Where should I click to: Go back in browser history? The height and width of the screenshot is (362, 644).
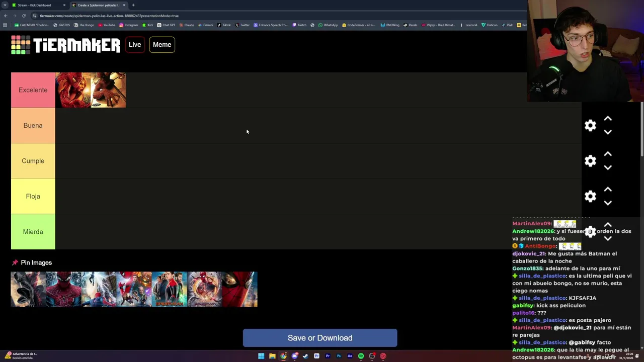pyautogui.click(x=6, y=16)
